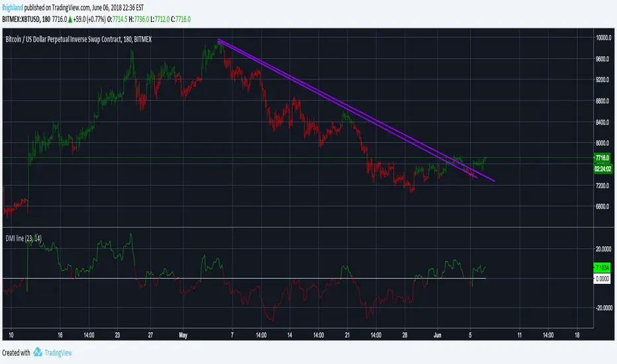Open the lhighland author link

[13, 7]
